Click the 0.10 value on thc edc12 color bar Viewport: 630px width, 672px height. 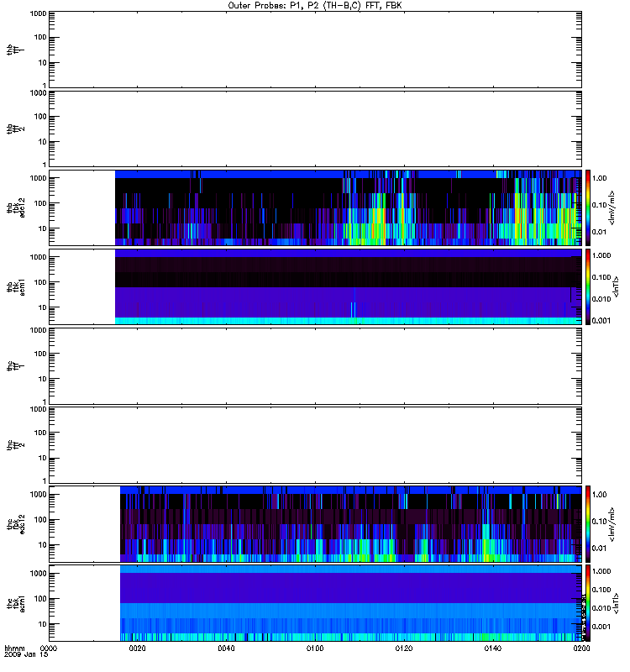coord(599,521)
